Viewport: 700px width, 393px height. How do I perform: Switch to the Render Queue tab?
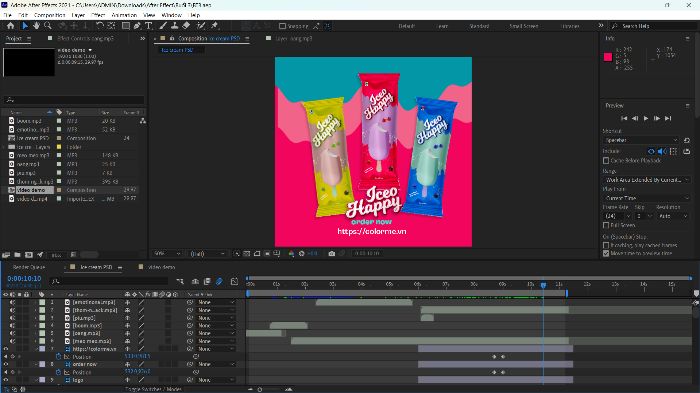(x=29, y=267)
